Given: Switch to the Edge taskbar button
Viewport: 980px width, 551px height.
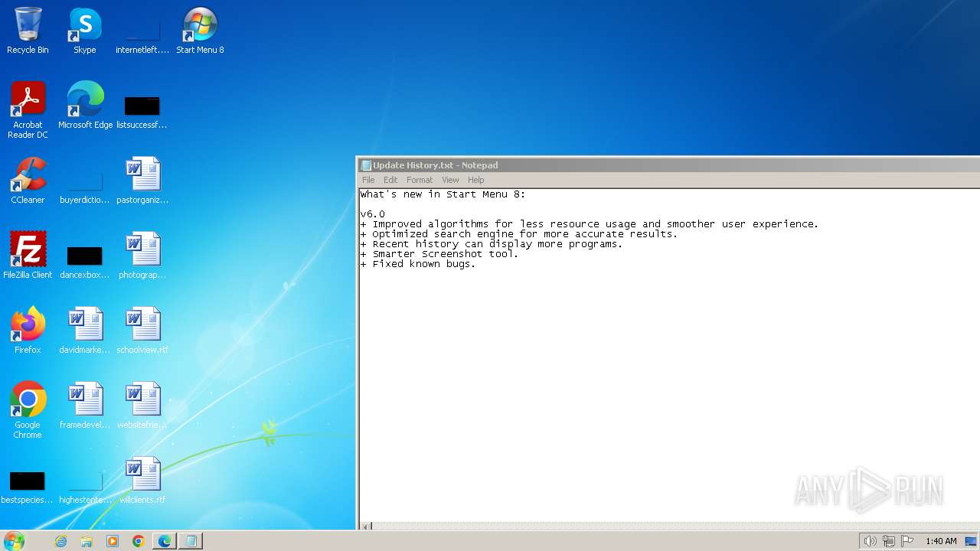Looking at the screenshot, I should point(165,541).
